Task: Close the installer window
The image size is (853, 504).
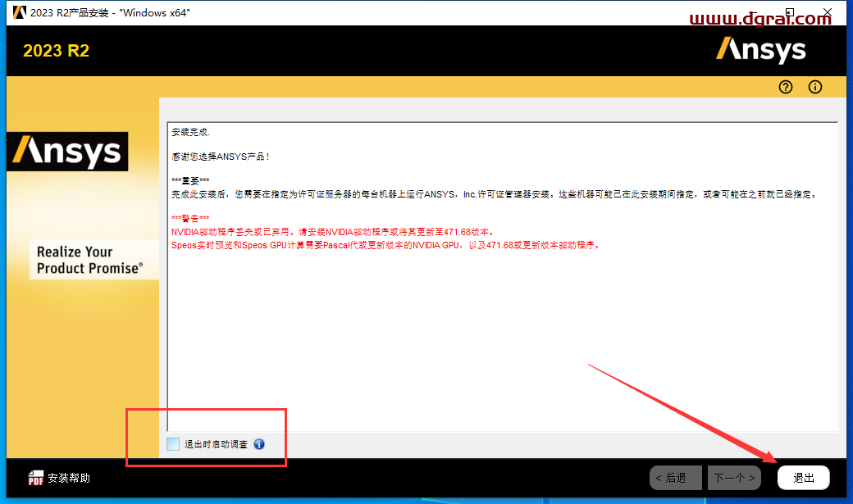Action: [828, 12]
